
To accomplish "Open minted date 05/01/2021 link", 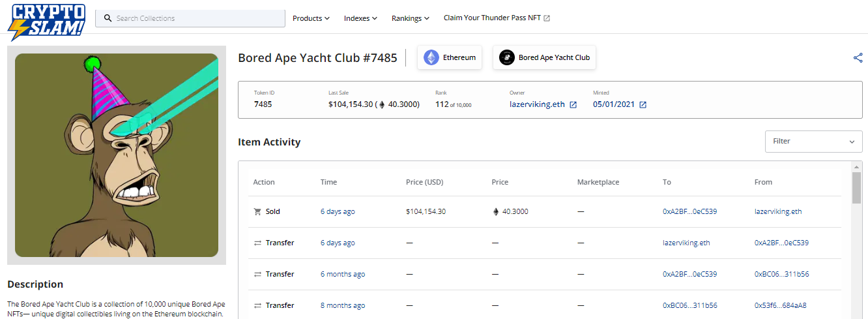I will (x=614, y=104).
